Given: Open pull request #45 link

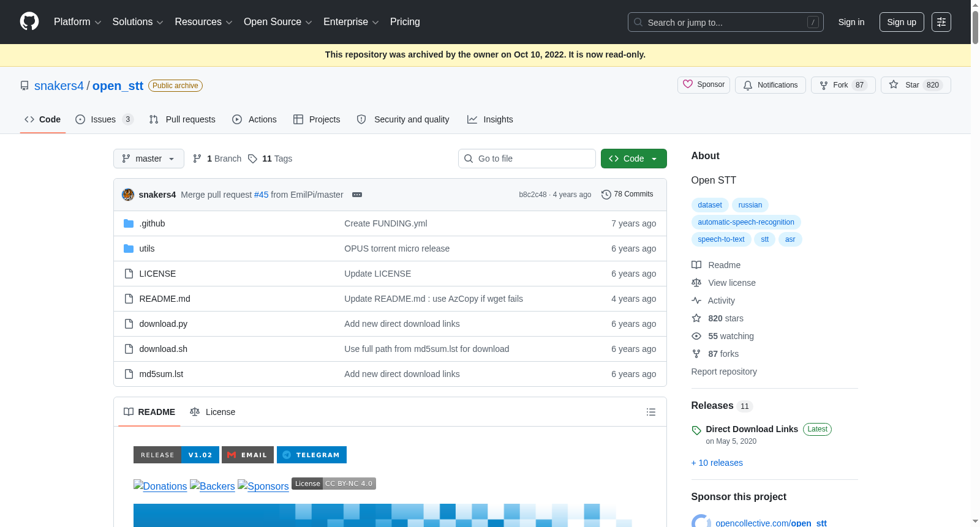Looking at the screenshot, I should coord(262,195).
